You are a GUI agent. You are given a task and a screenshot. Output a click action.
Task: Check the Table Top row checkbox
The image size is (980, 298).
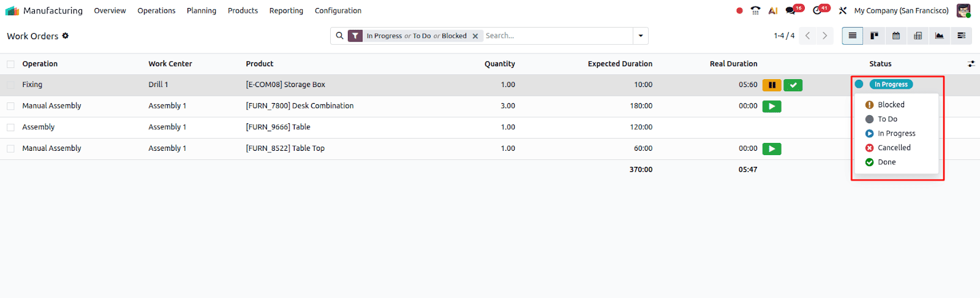pyautogui.click(x=10, y=148)
